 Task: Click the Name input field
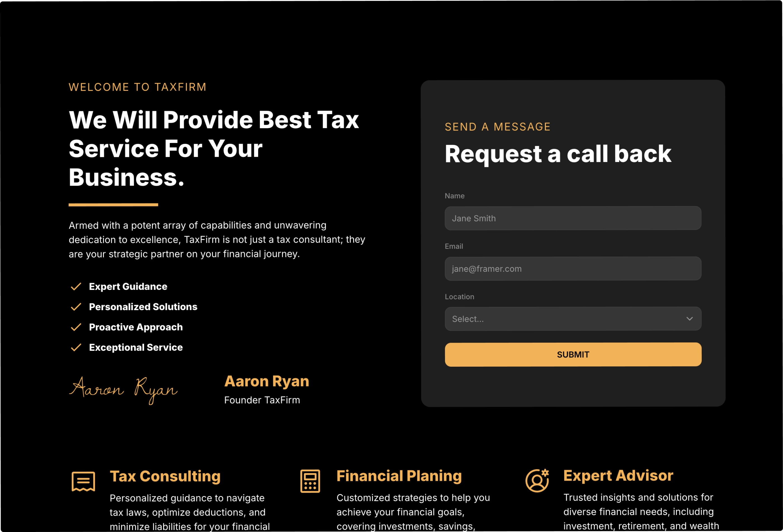[x=573, y=218]
